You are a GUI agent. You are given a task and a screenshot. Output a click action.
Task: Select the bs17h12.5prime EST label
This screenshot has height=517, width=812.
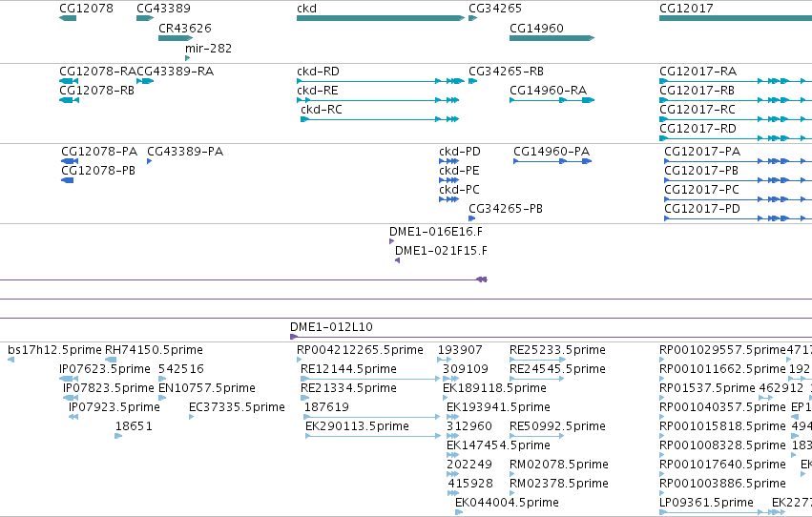[x=55, y=350]
